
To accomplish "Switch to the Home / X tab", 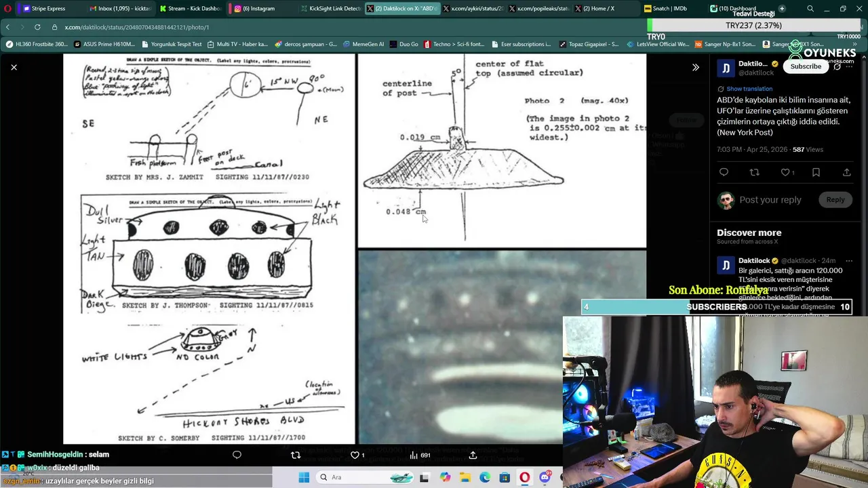I will (x=604, y=8).
